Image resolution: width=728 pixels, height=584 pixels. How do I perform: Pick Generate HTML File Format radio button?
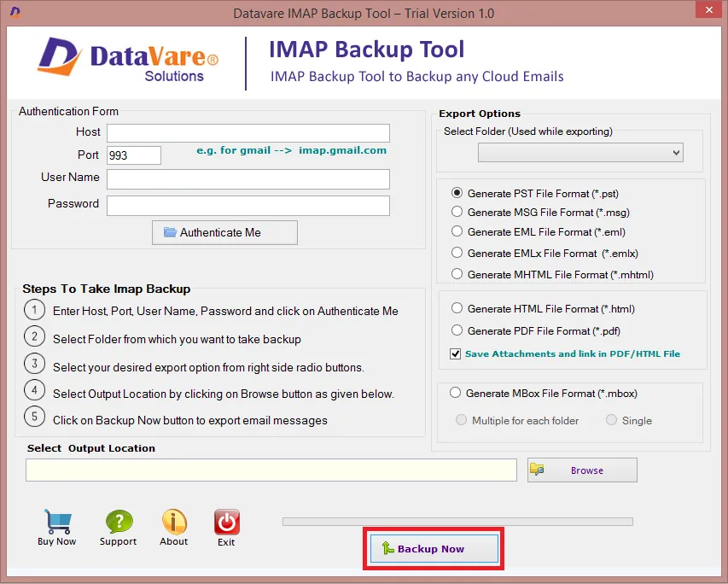click(457, 308)
